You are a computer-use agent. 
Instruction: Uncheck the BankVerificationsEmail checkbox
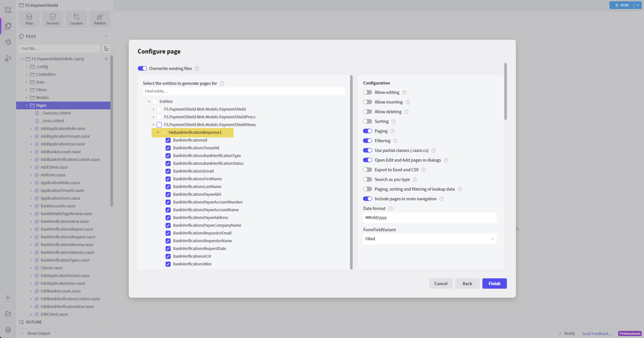tap(168, 171)
